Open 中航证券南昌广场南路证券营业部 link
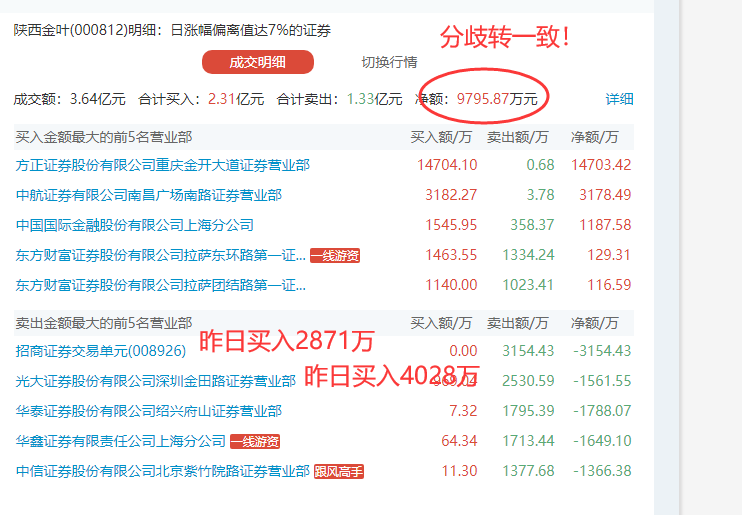The height and width of the screenshot is (515, 742). coord(149,195)
